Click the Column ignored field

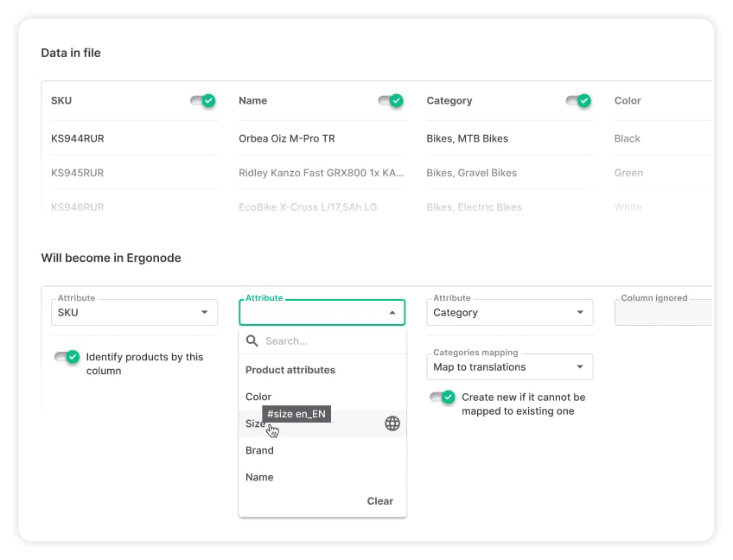(x=662, y=313)
